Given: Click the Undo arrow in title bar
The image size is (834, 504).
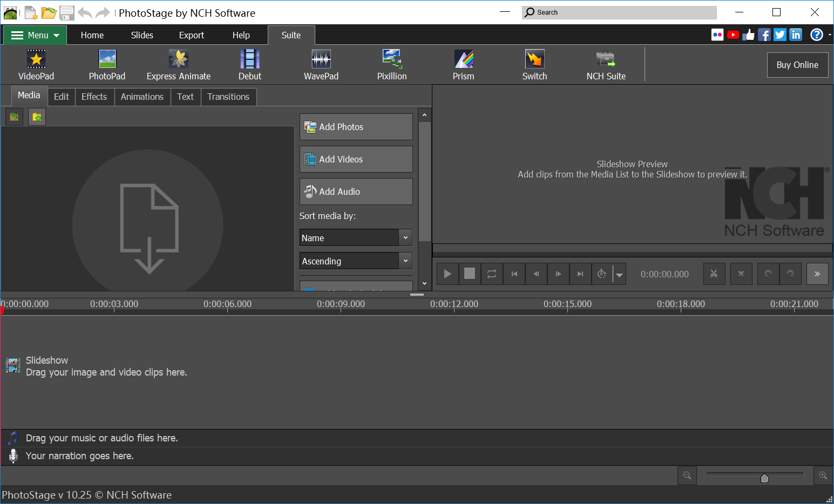Looking at the screenshot, I should tap(85, 12).
